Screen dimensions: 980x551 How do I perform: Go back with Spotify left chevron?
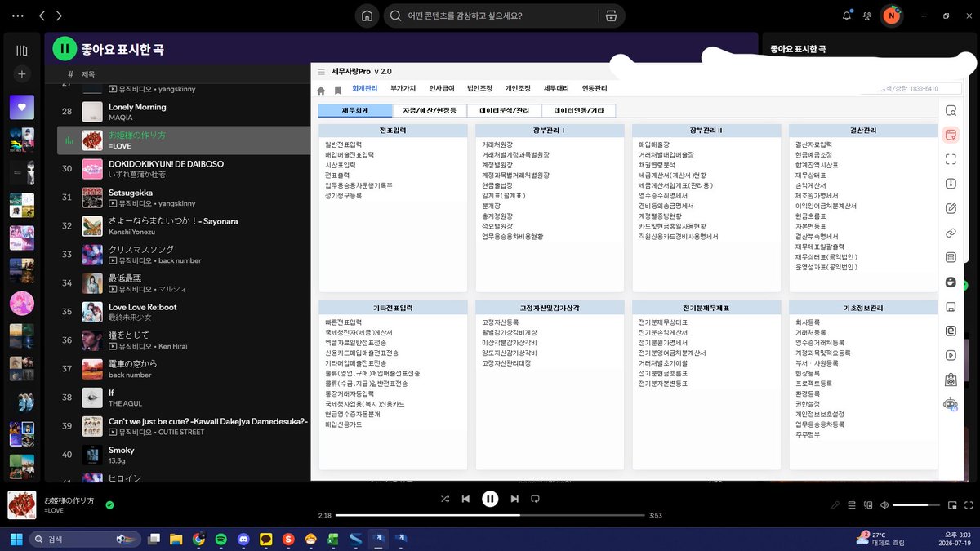(42, 16)
